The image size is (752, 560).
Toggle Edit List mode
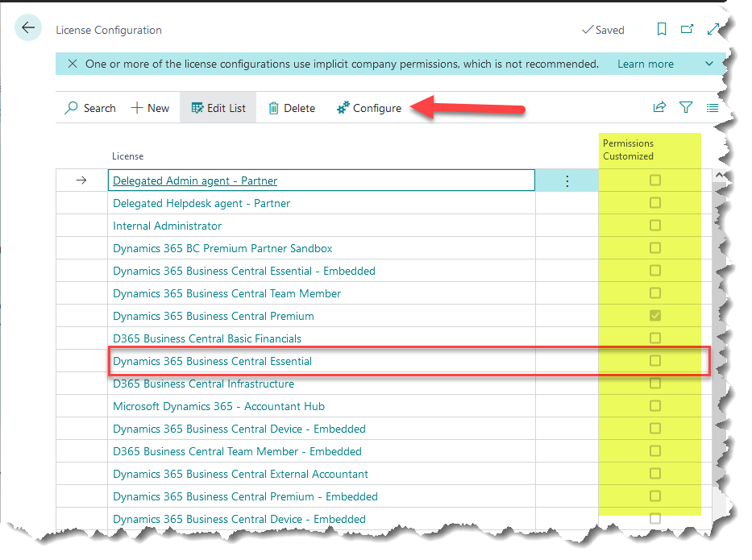click(x=218, y=108)
